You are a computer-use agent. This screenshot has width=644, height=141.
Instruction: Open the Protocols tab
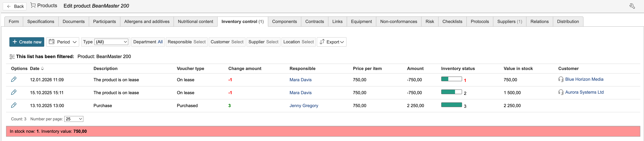[480, 21]
